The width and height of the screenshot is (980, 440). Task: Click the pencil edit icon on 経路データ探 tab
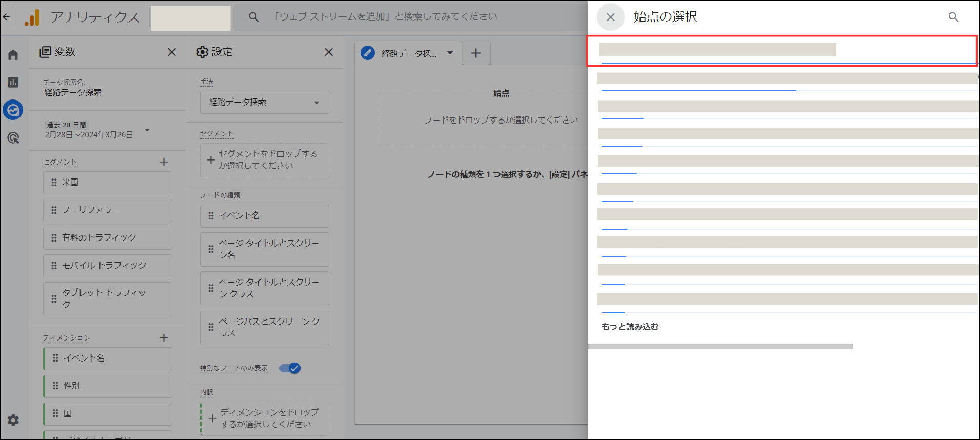(368, 53)
